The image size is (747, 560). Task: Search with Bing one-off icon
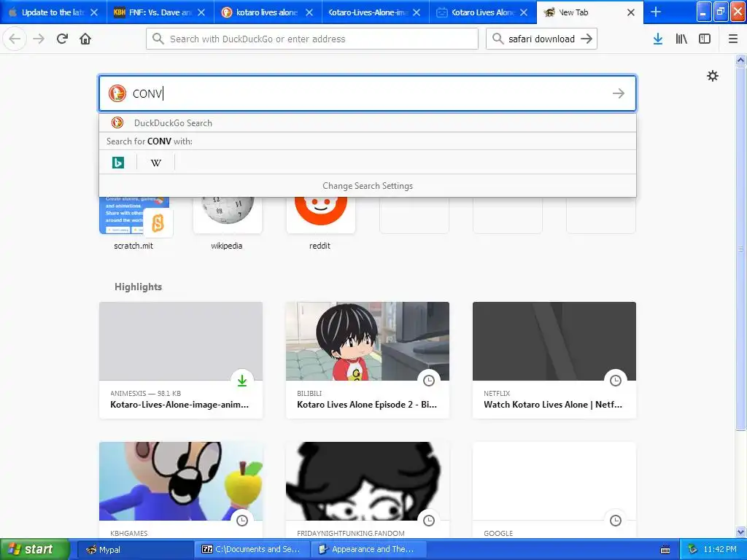[118, 163]
